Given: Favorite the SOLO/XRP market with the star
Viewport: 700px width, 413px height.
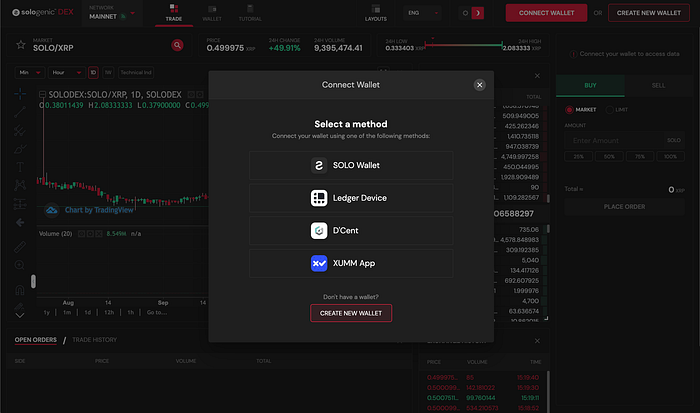Looking at the screenshot, I should [21, 45].
